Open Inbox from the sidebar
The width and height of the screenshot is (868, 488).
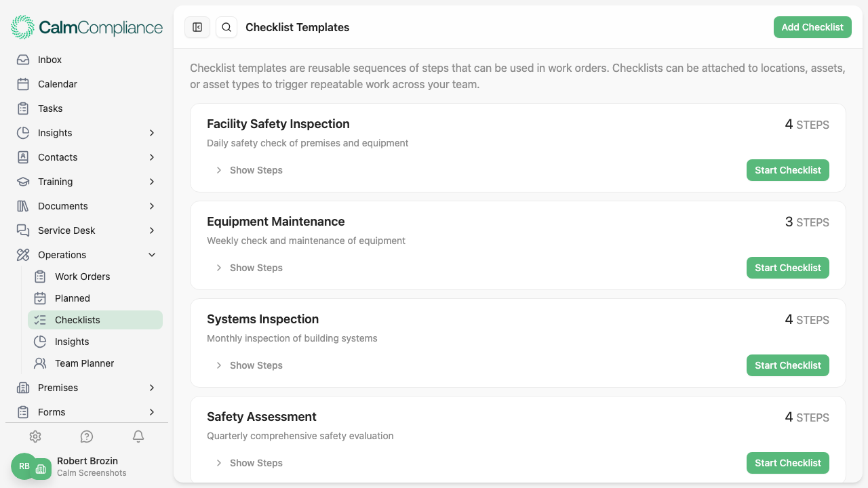pyautogui.click(x=87, y=60)
